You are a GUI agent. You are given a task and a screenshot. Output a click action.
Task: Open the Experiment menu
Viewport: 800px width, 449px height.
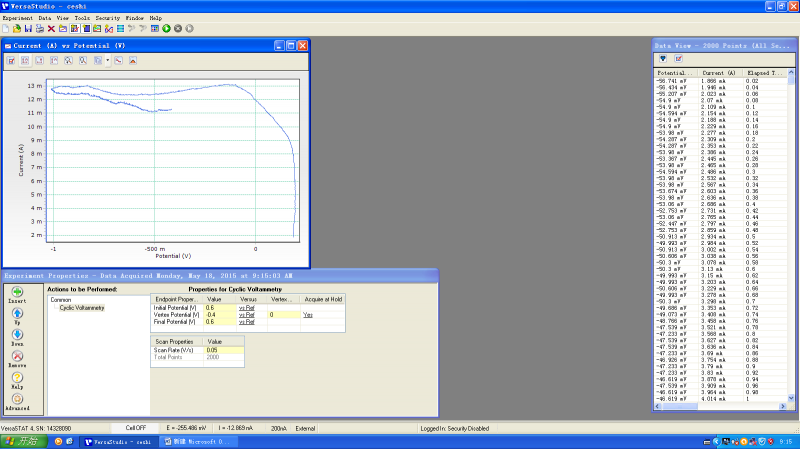pyautogui.click(x=18, y=18)
